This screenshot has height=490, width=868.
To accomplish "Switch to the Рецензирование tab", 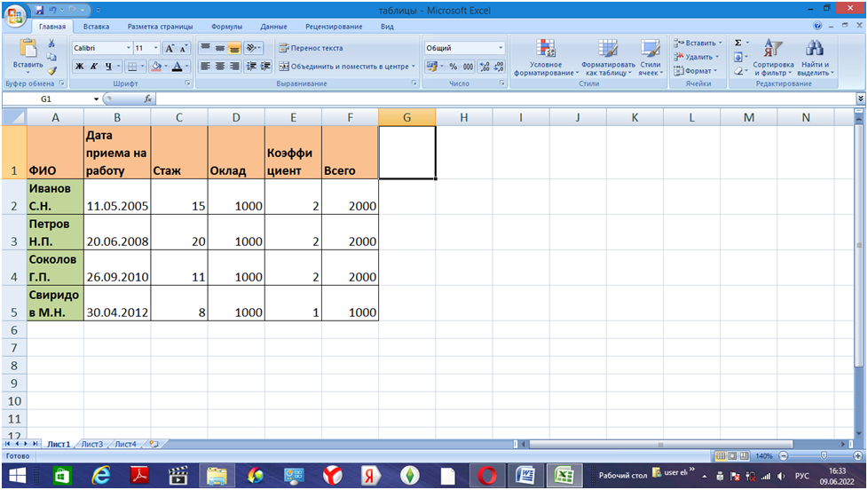I will (334, 27).
